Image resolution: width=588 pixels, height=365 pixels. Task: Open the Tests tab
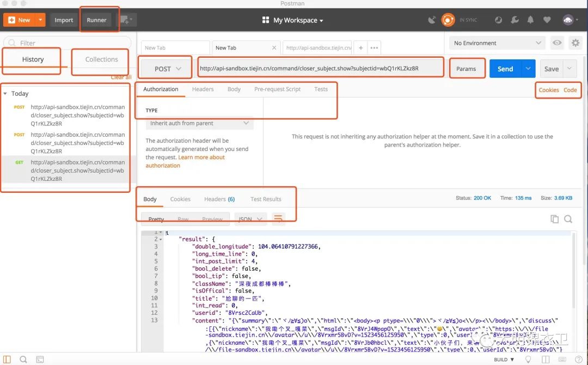[x=321, y=89]
